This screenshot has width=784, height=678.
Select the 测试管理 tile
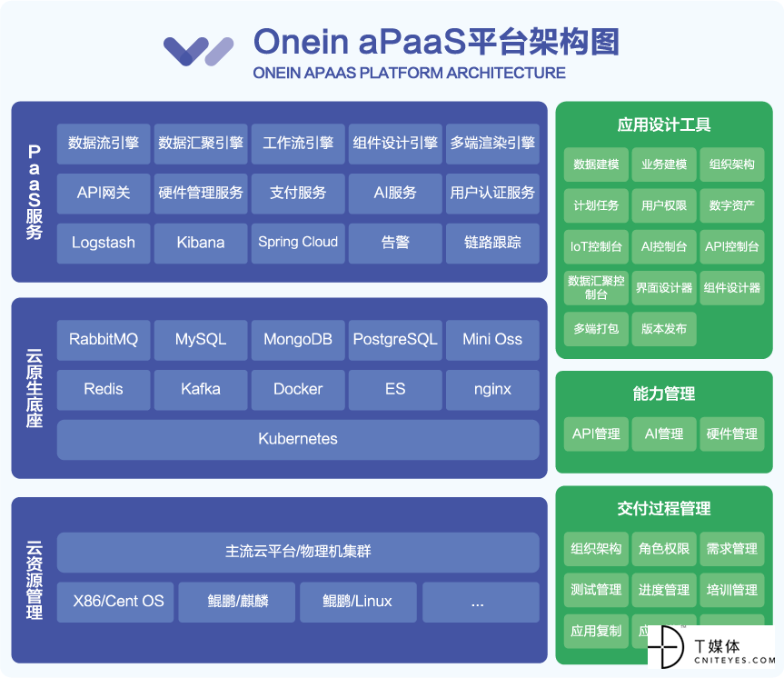[596, 591]
